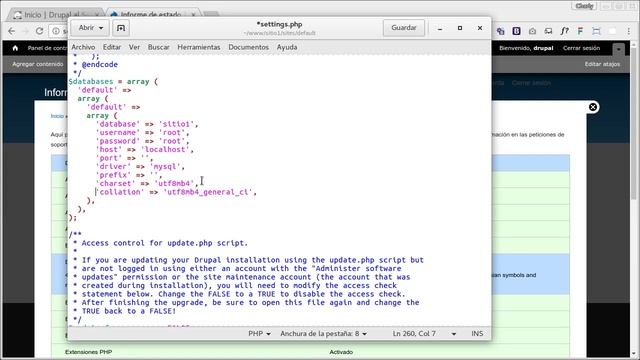
Task: Click the cast-style extension icon
Action: pyautogui.click(x=548, y=31)
